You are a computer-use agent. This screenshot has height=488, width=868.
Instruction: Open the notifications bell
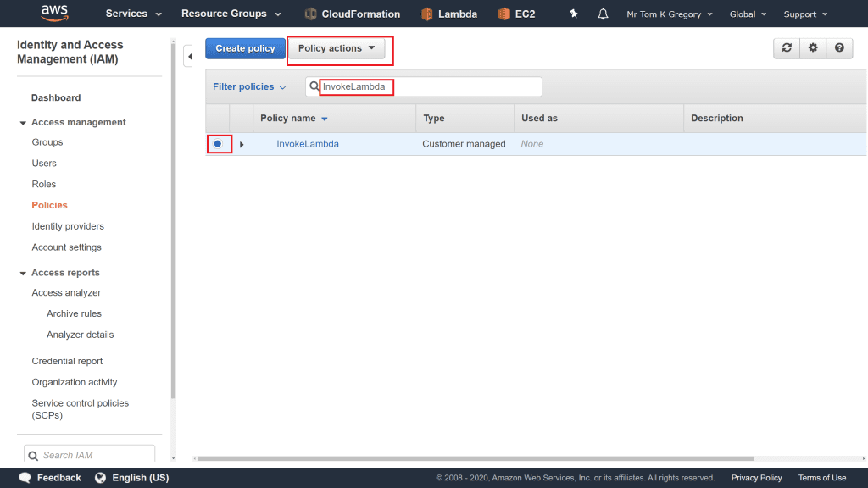point(603,14)
